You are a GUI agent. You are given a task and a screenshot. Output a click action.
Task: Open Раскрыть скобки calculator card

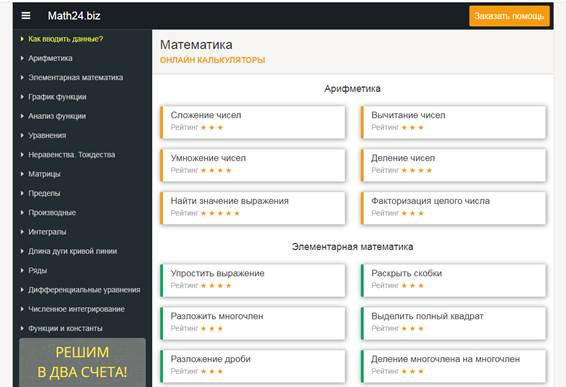tap(453, 281)
